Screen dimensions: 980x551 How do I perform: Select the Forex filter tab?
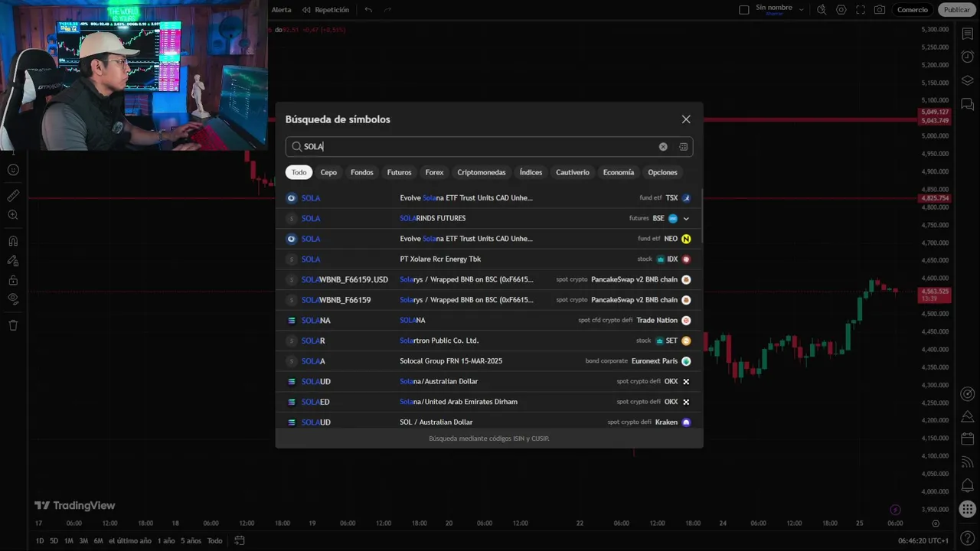[x=434, y=172]
